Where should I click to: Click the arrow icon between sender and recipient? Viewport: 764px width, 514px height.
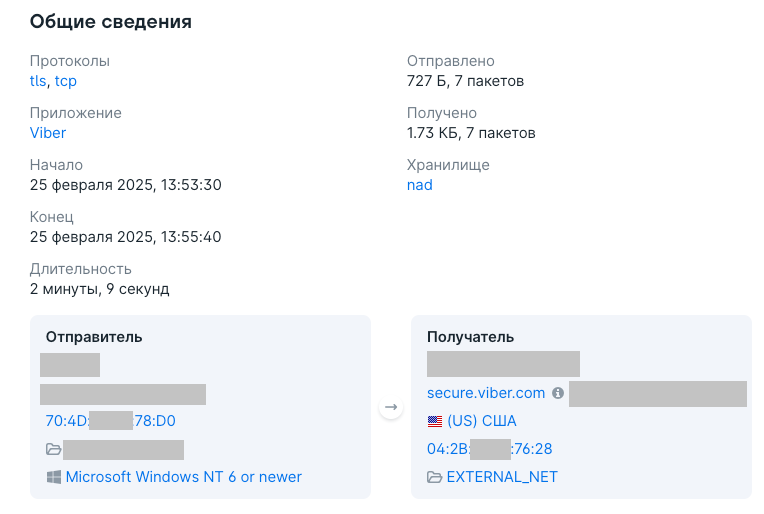point(391,407)
